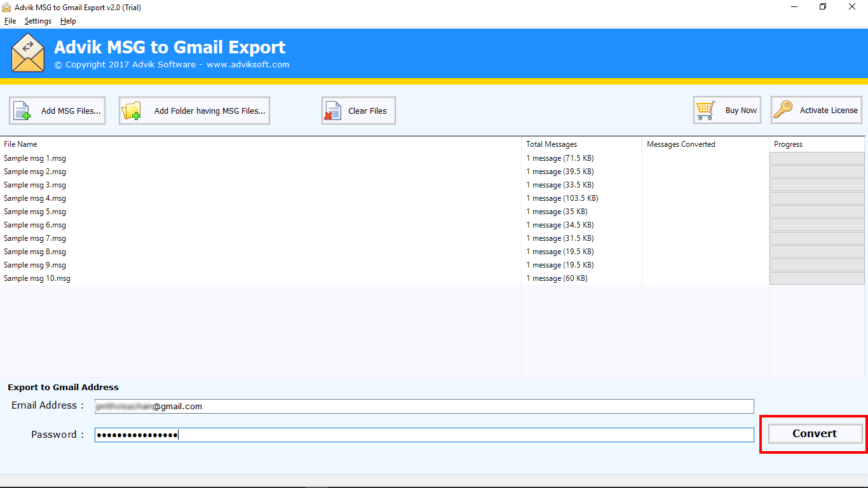868x488 pixels.
Task: Select row Sample msg 10.msg
Action: point(432,278)
